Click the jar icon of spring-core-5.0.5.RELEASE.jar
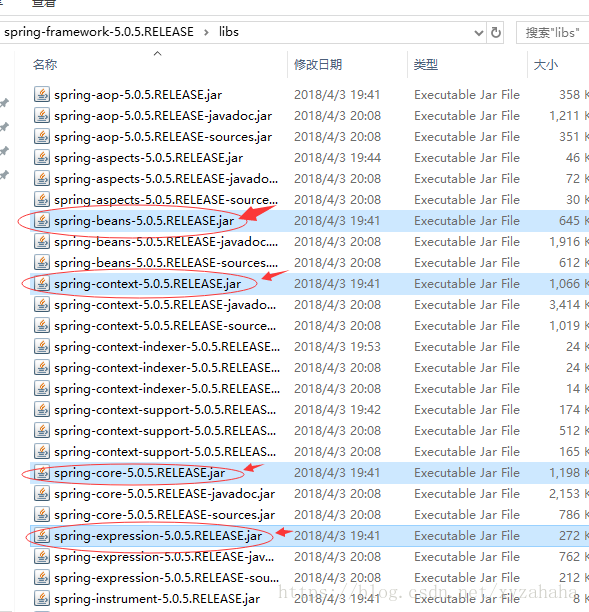Screen dimensions: 589x612 coord(42,473)
